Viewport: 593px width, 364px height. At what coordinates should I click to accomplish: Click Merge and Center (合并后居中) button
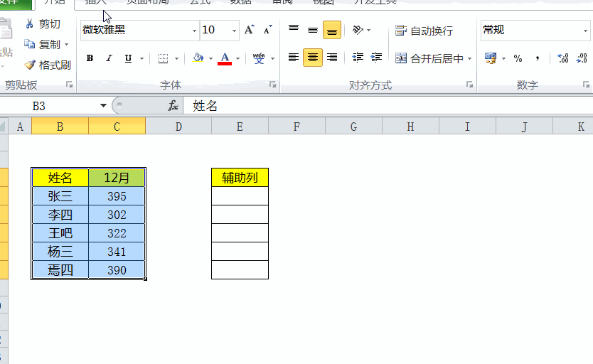pos(429,58)
